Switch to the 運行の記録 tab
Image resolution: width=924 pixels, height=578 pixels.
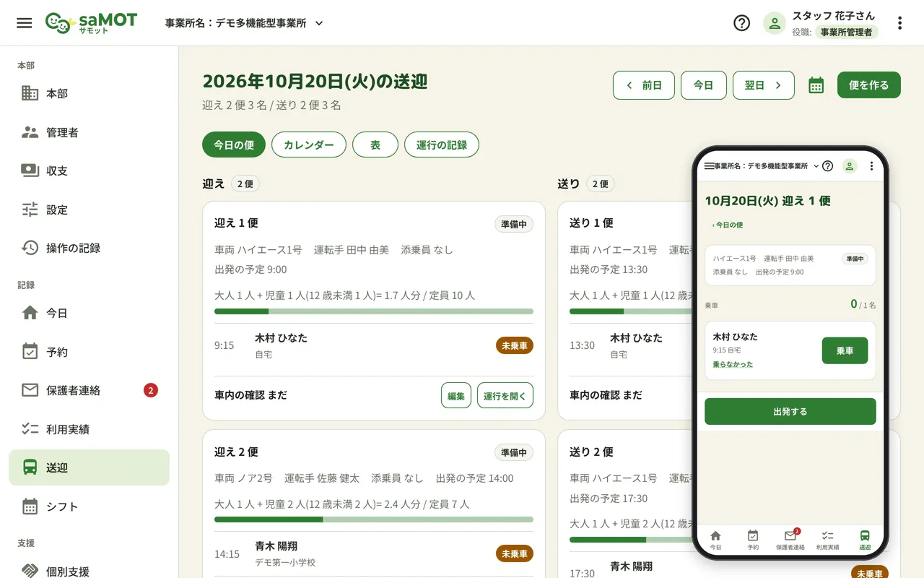point(442,144)
